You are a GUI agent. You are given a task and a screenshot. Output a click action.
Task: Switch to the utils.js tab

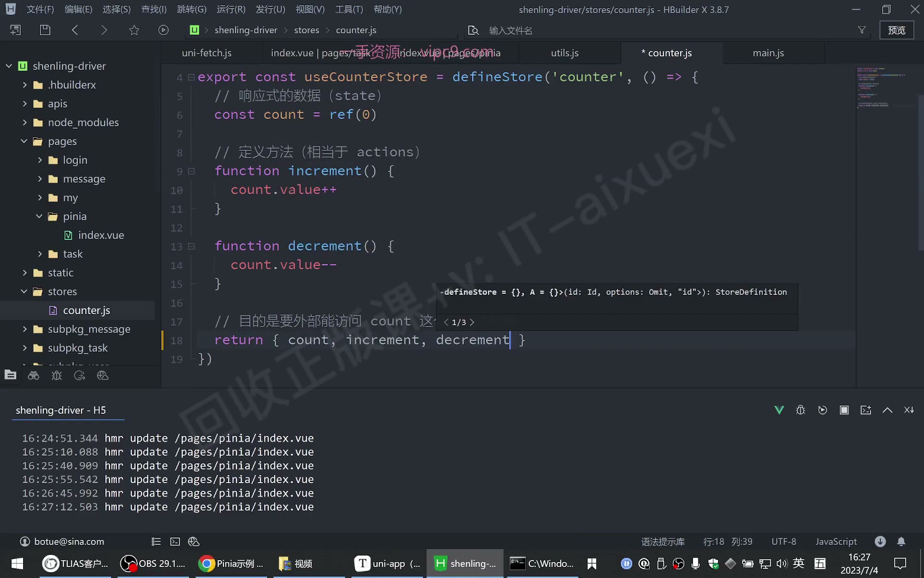pyautogui.click(x=565, y=53)
